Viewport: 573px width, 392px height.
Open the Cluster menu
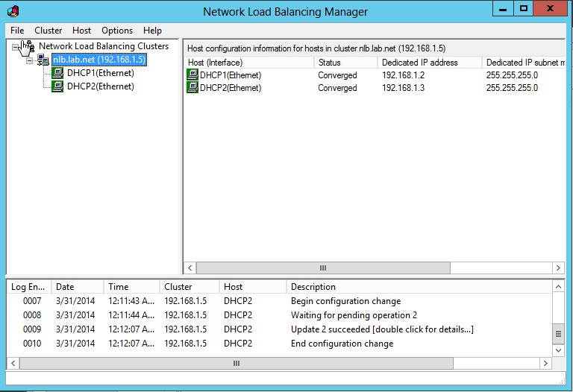(48, 31)
